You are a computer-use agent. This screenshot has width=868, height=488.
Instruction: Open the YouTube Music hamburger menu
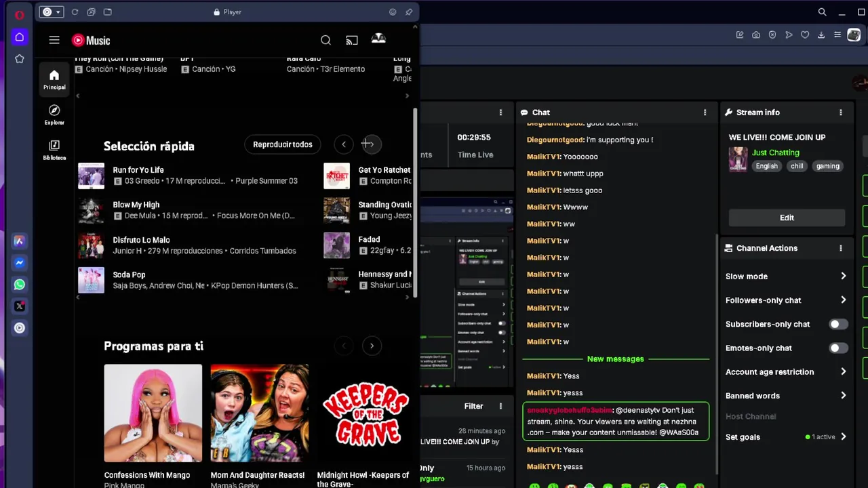54,40
